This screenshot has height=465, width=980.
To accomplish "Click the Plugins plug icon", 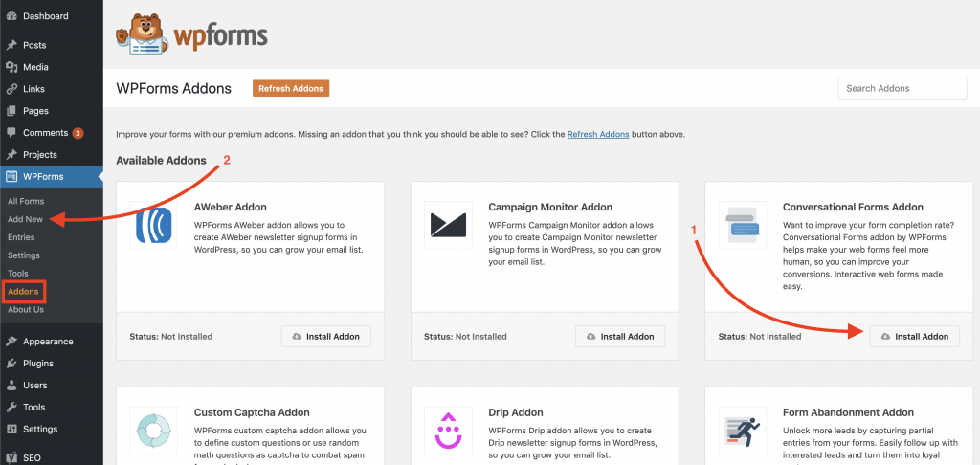I will 11,364.
